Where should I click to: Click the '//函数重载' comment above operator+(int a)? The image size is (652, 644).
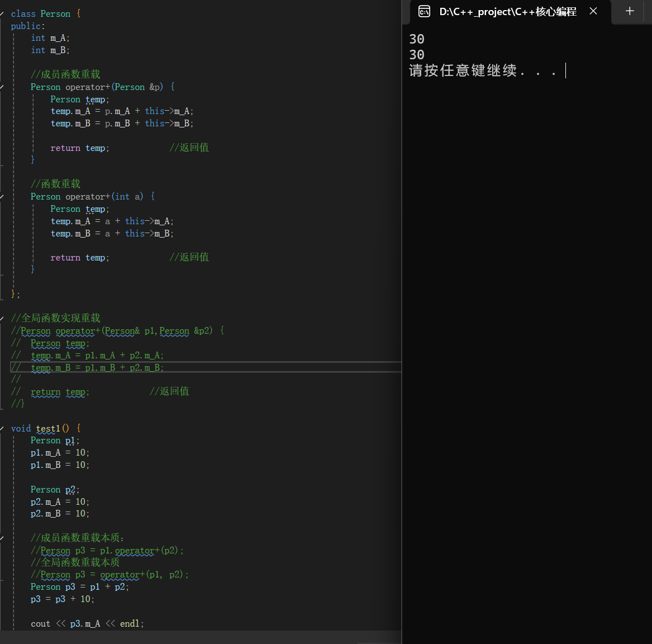click(x=55, y=184)
